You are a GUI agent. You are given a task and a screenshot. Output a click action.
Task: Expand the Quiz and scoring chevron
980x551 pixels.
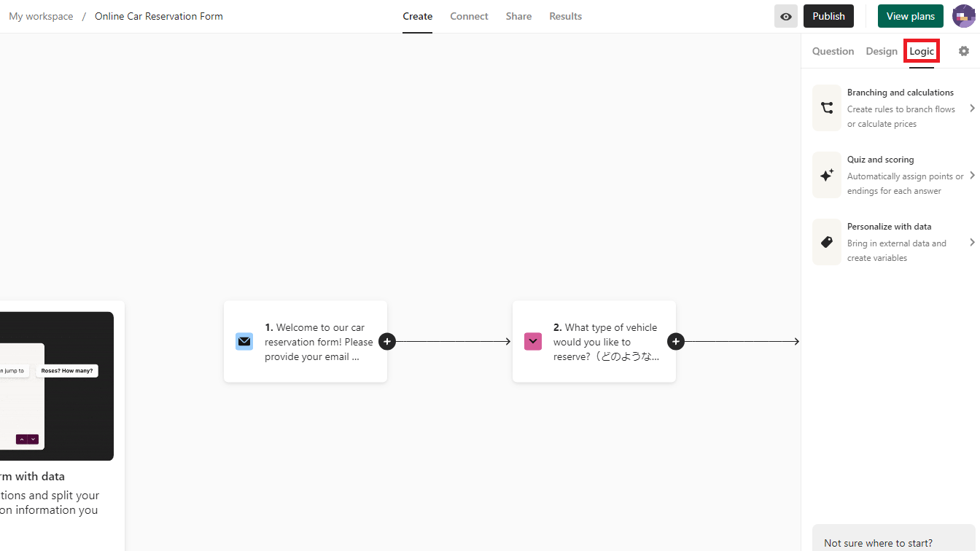pyautogui.click(x=972, y=175)
